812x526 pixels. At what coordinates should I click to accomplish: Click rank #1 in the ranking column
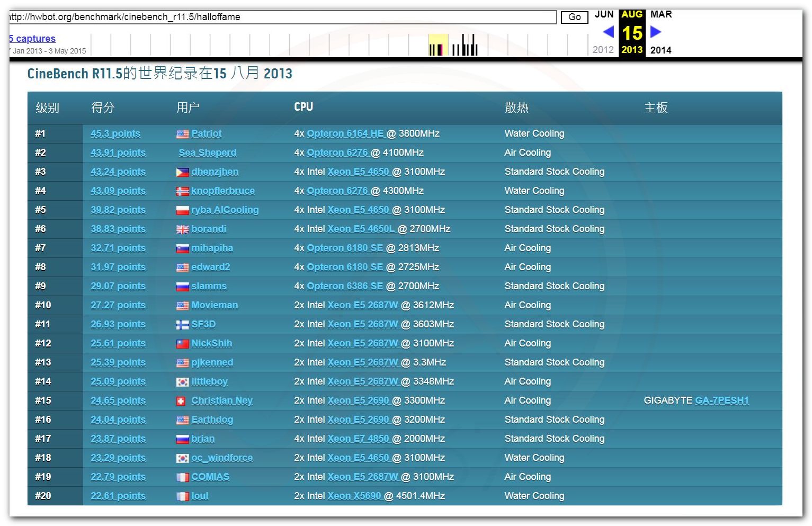[x=40, y=133]
